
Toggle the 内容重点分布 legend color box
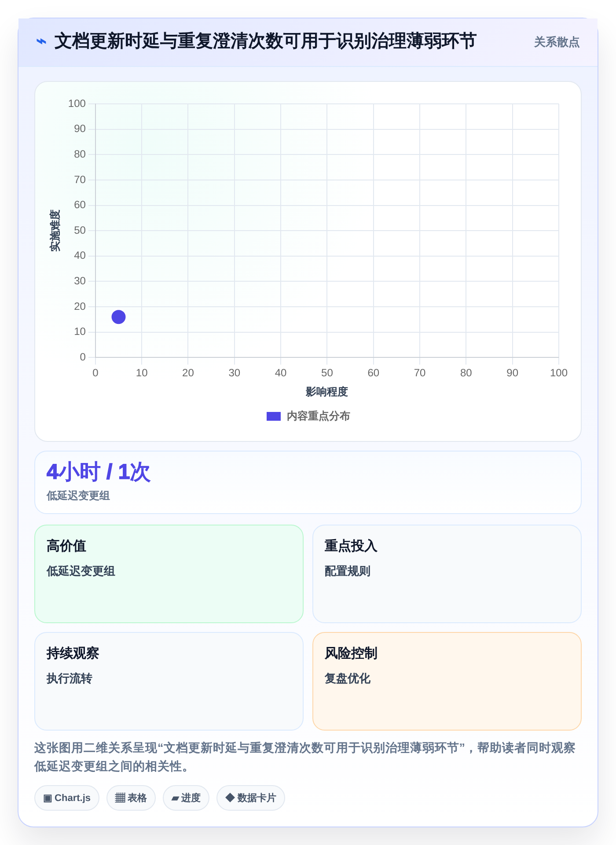point(273,416)
